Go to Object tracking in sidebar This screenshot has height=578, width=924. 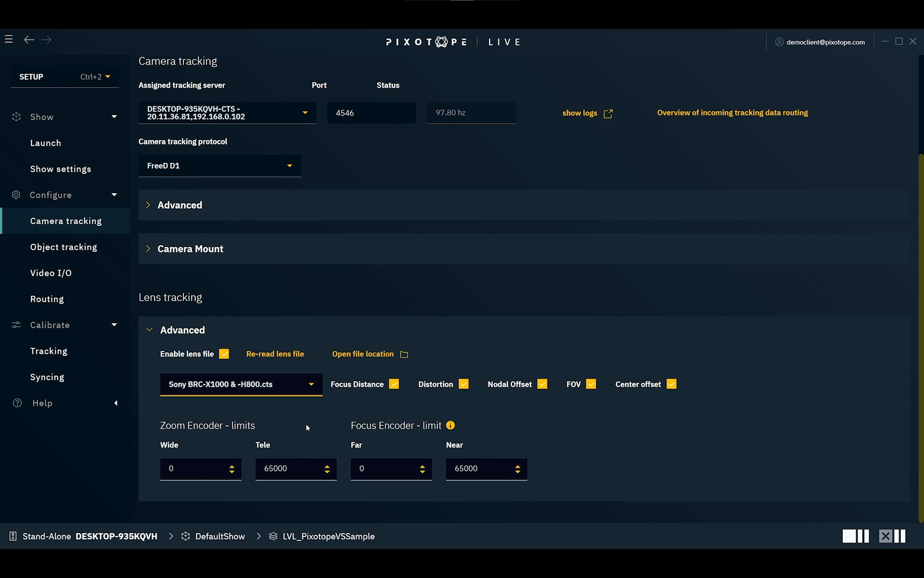pyautogui.click(x=64, y=247)
